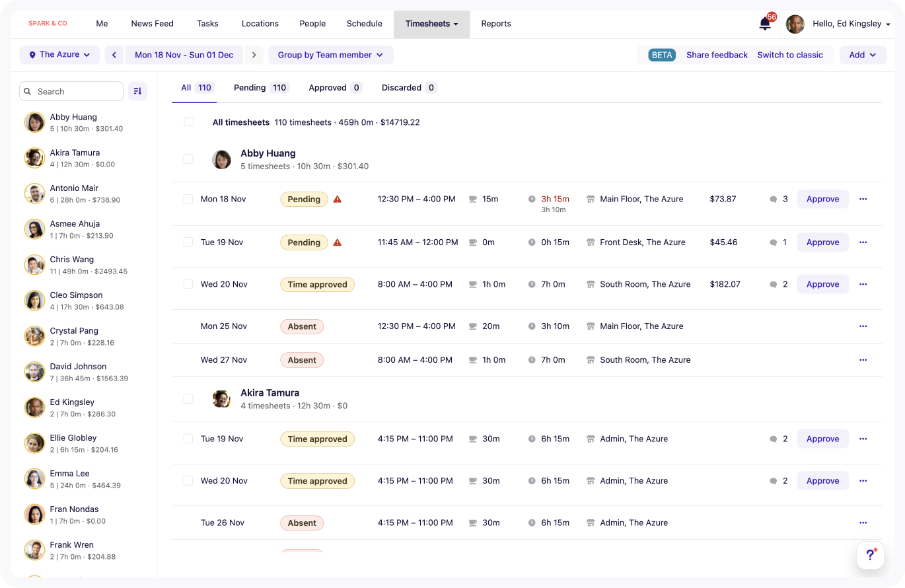
Task: Open more options for Tue 26 Nov Absent row
Action: click(863, 523)
